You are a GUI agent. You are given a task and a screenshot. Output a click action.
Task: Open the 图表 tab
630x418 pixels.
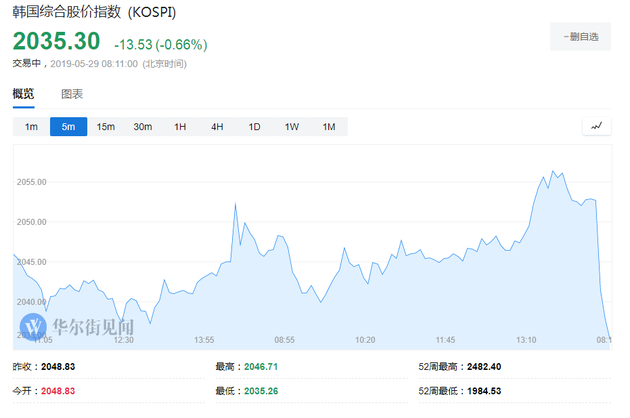[x=72, y=94]
